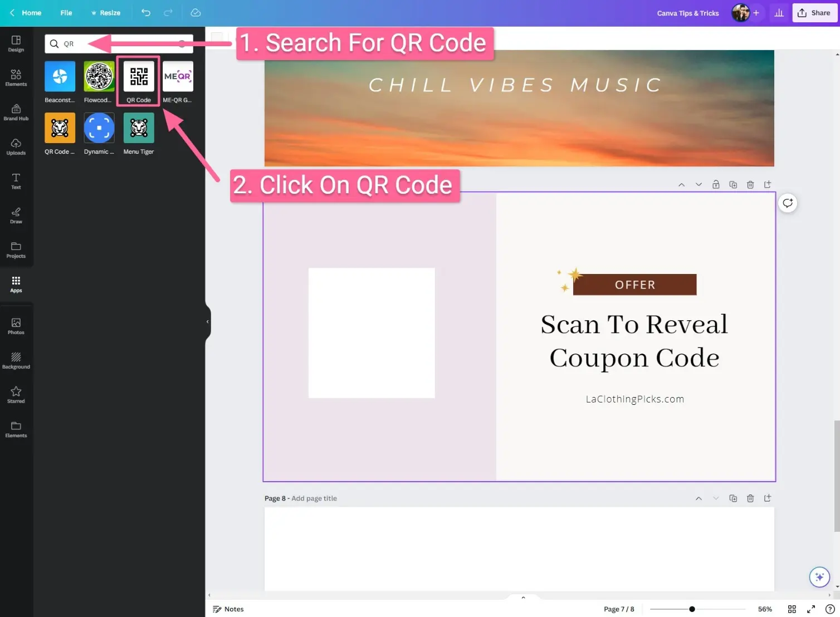Collapse the side panel handle

(x=208, y=322)
